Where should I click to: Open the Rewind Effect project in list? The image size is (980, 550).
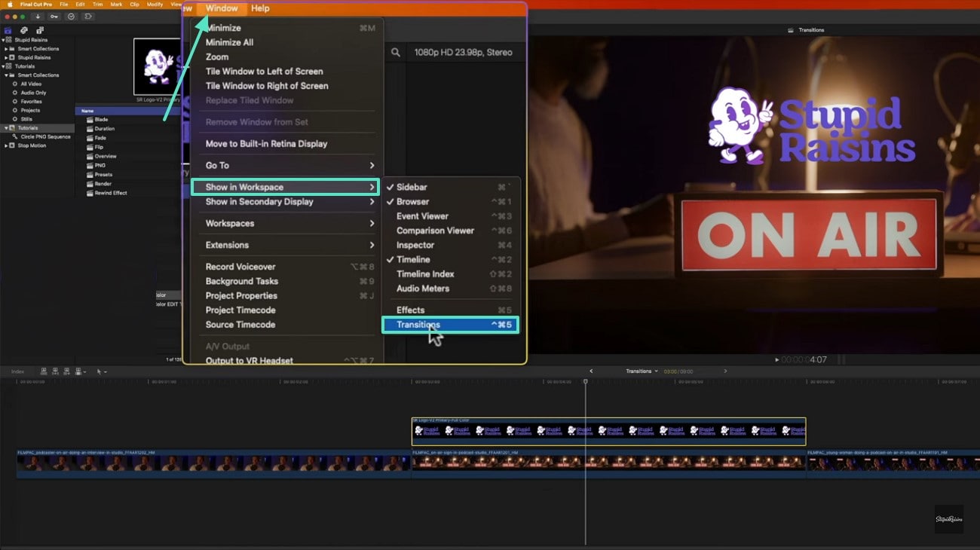click(111, 193)
